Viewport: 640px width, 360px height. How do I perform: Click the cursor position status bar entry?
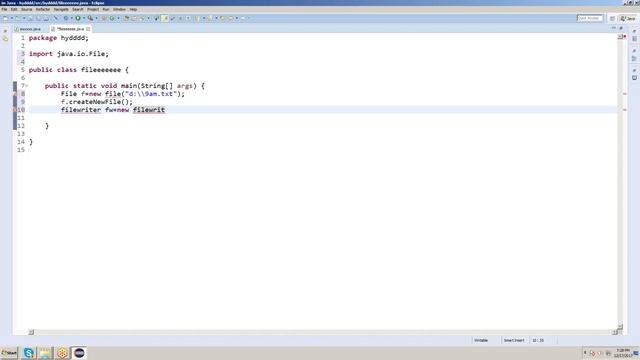click(x=538, y=340)
